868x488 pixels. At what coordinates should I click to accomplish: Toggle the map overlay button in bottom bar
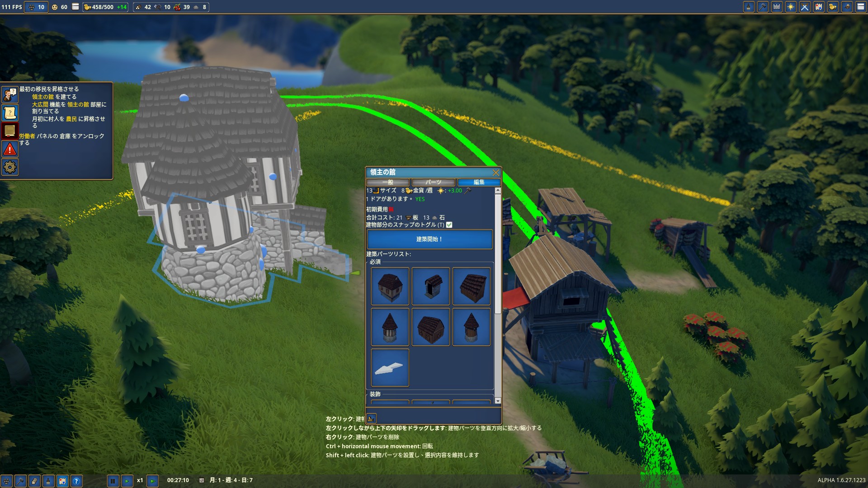[62, 481]
